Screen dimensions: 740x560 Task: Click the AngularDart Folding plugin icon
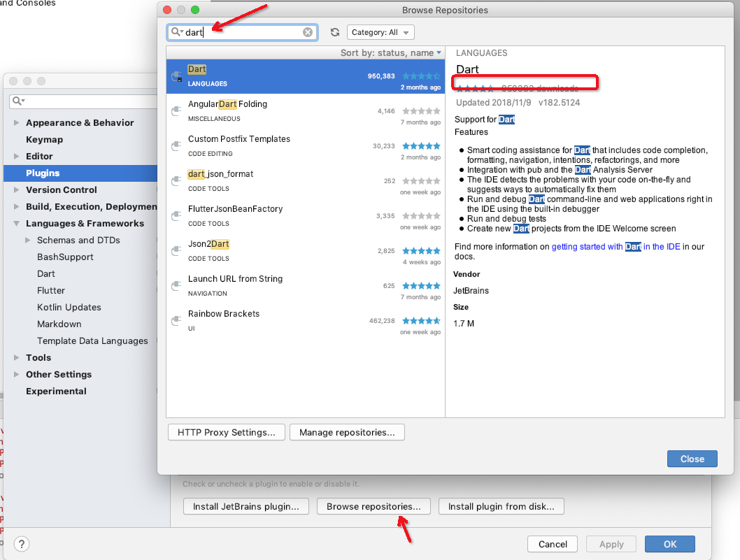click(x=177, y=111)
